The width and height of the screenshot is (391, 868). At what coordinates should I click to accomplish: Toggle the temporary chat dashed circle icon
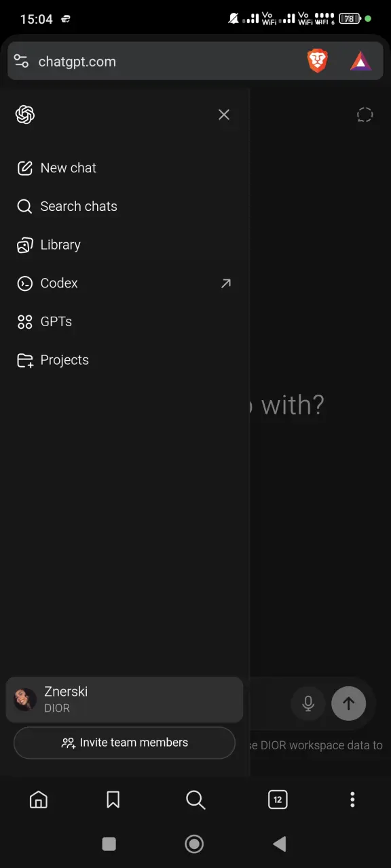tap(365, 115)
